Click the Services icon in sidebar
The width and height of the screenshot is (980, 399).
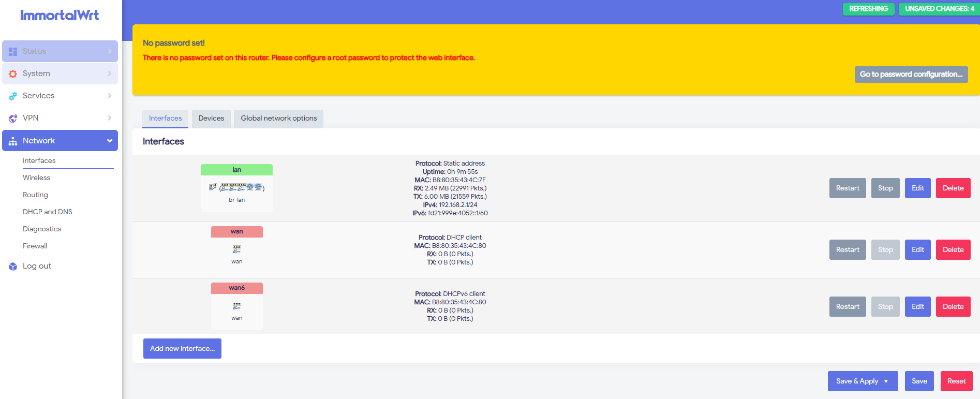[13, 96]
